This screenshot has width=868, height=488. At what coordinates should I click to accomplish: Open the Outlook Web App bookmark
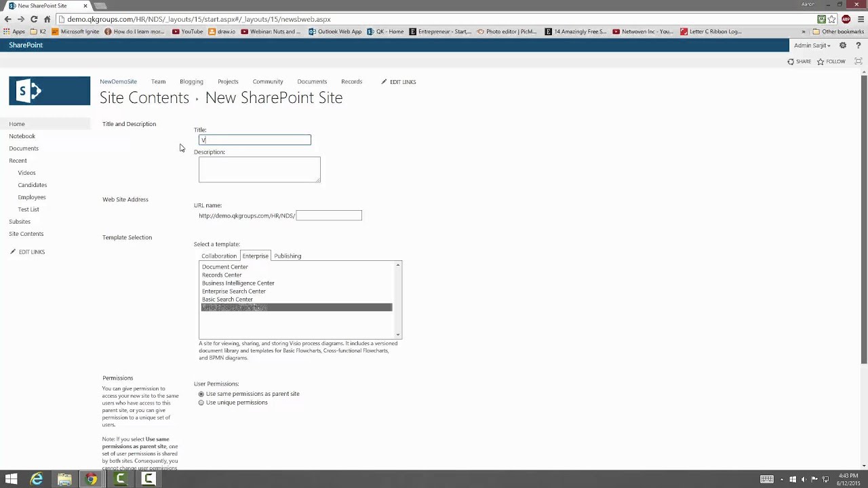pos(335,31)
